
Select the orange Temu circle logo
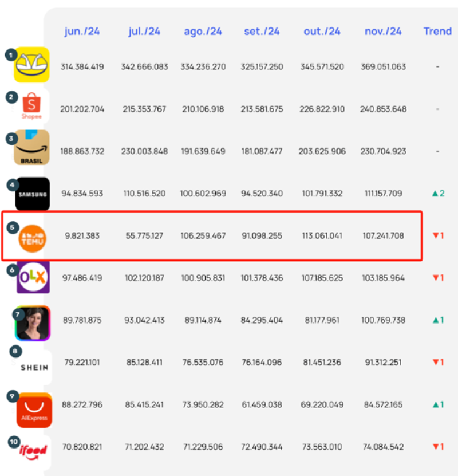coord(33,239)
